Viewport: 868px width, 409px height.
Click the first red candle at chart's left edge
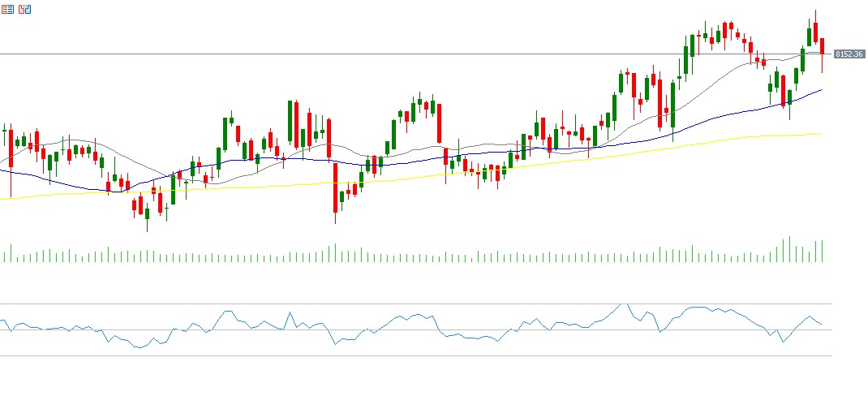point(11,146)
